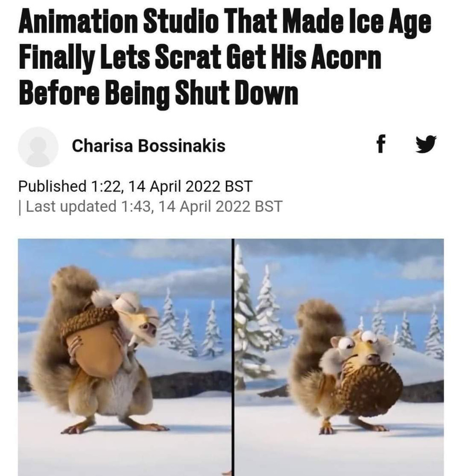Select the article headline about Ice Age studio
The width and height of the screenshot is (461, 476).
click(225, 57)
